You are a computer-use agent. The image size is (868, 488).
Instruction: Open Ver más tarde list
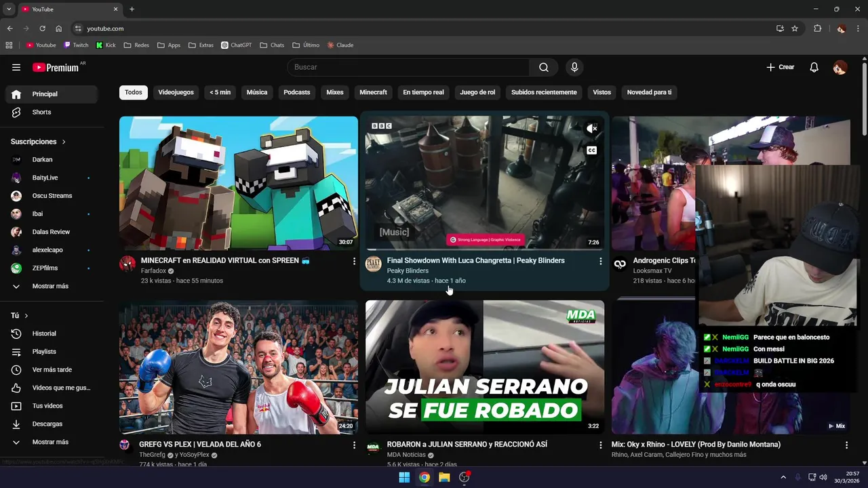coord(52,370)
